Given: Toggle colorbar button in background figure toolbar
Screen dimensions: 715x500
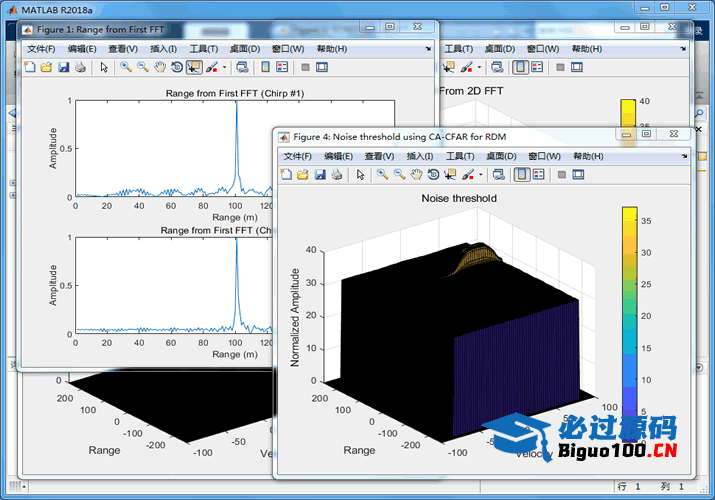Looking at the screenshot, I should coord(520,67).
